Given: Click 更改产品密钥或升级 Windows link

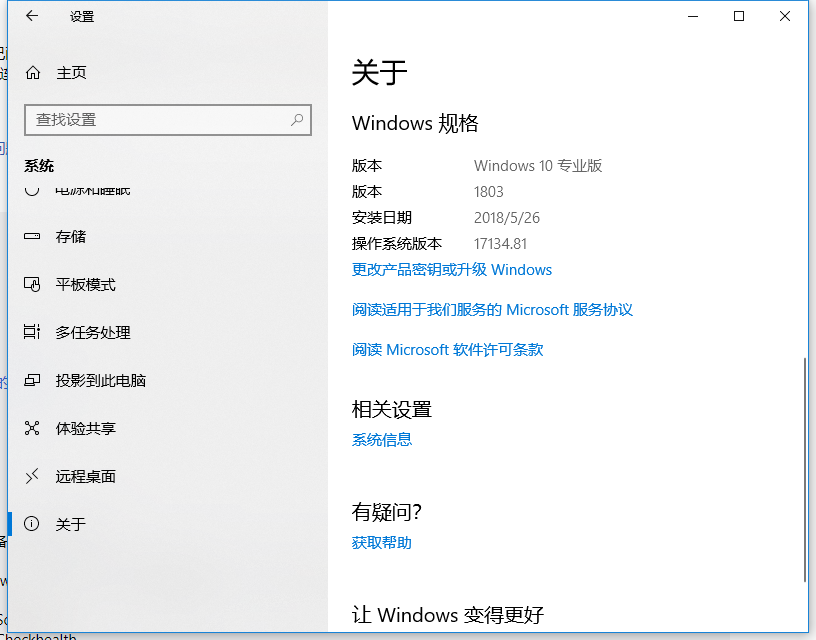Looking at the screenshot, I should (x=452, y=270).
